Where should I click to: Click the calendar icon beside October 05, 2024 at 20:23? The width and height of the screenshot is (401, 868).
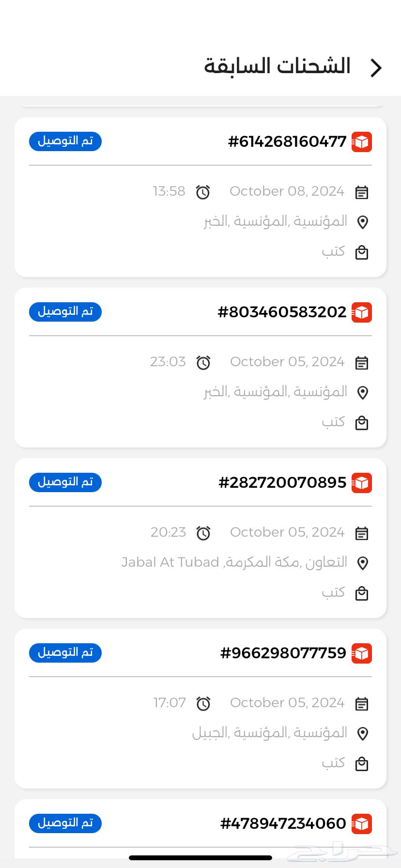pyautogui.click(x=362, y=532)
